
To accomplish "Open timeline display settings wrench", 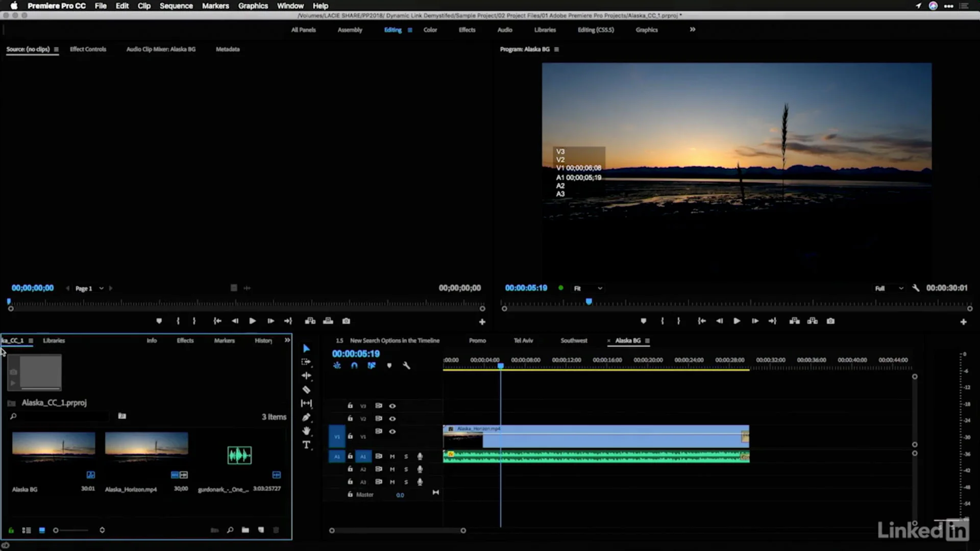I will click(406, 366).
